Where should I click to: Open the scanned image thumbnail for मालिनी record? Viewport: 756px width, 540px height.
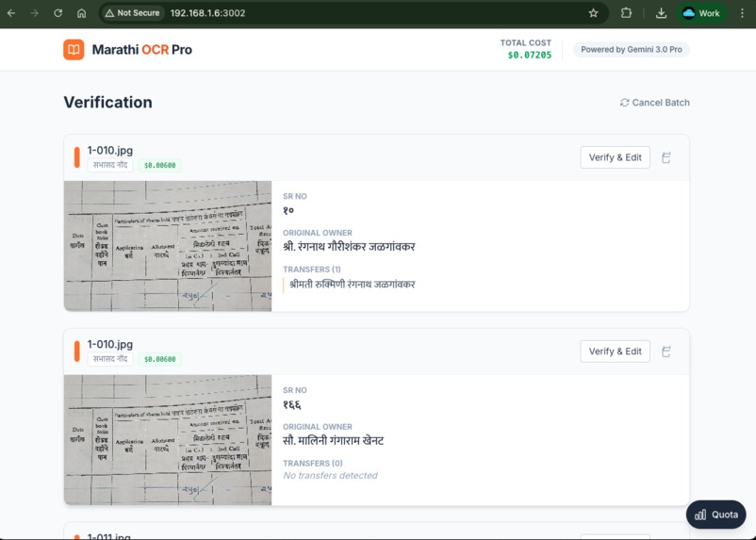pyautogui.click(x=168, y=440)
